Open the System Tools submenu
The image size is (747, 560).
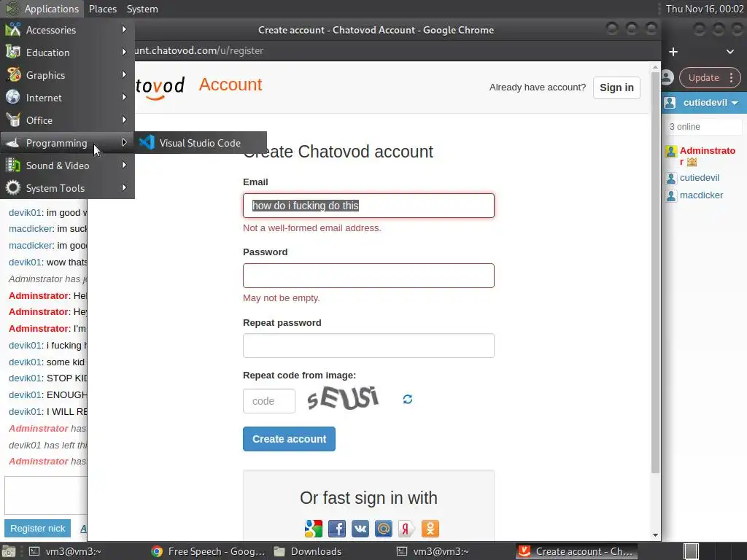(x=67, y=188)
